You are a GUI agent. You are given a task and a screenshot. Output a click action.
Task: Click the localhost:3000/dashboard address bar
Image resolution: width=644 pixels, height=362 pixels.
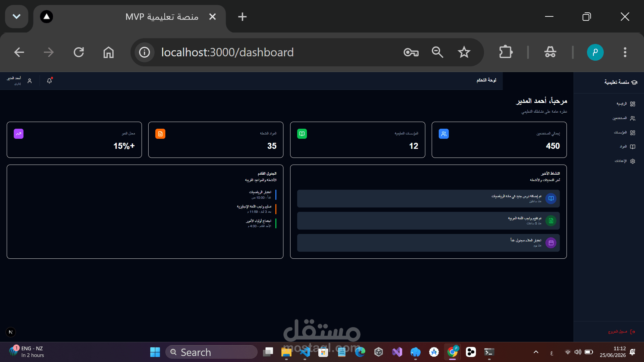tap(227, 52)
